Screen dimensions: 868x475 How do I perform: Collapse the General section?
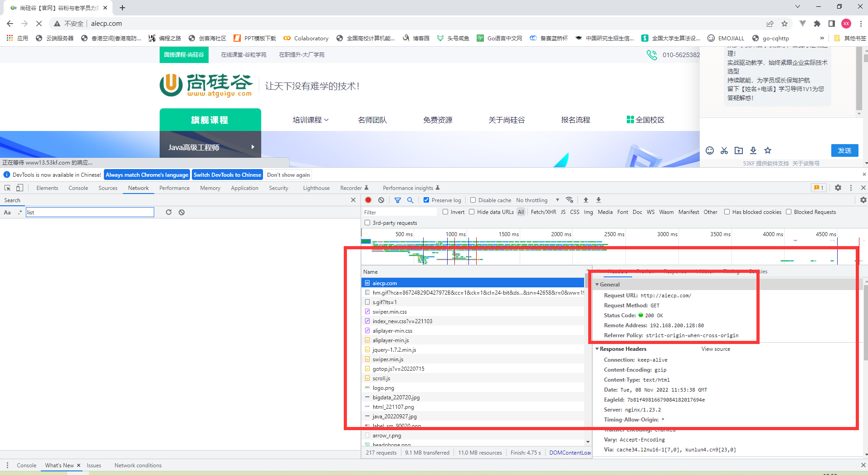[x=597, y=285]
